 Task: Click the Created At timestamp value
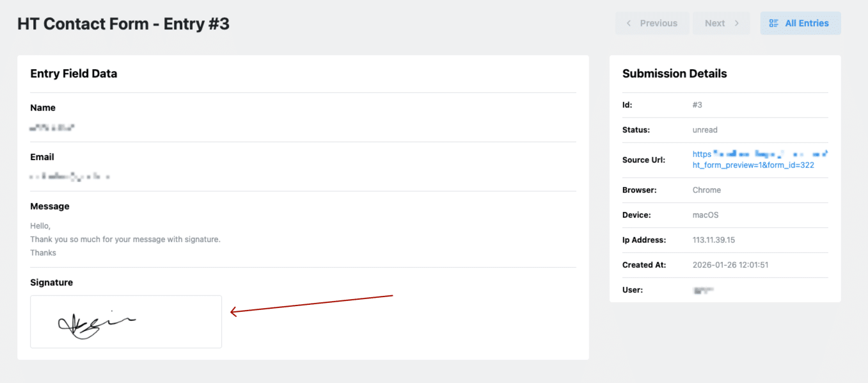click(730, 265)
